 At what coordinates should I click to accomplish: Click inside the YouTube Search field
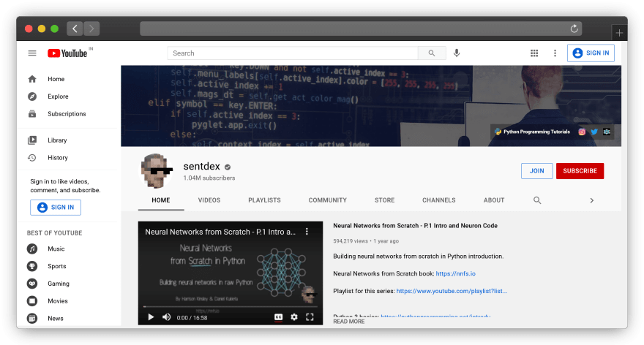[x=293, y=53]
